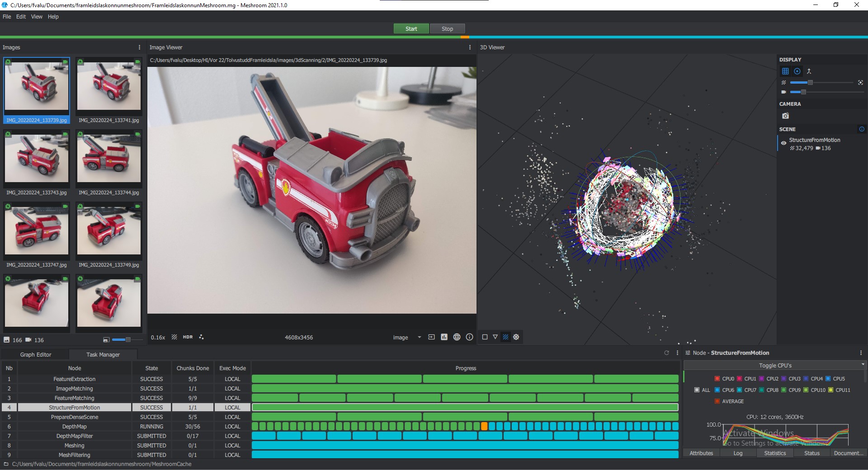This screenshot has height=470, width=868.
Task: Toggle the CPU5 checkbox
Action: pyautogui.click(x=828, y=379)
